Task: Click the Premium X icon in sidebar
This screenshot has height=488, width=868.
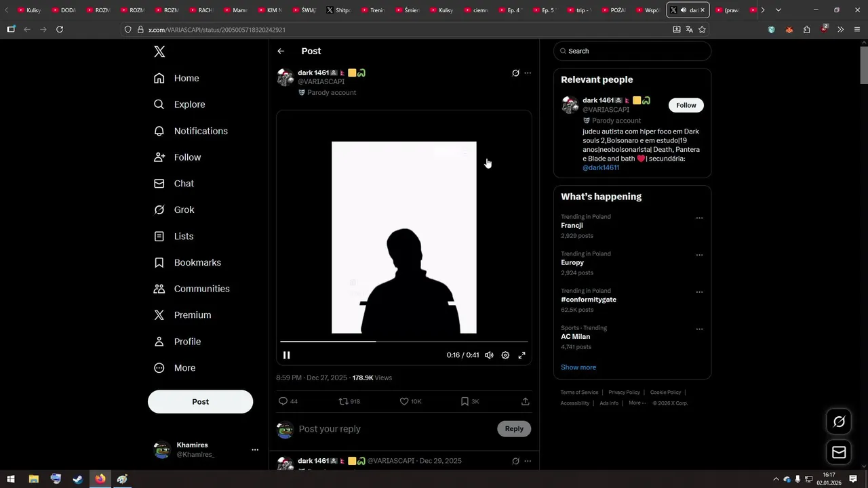Action: pyautogui.click(x=159, y=315)
